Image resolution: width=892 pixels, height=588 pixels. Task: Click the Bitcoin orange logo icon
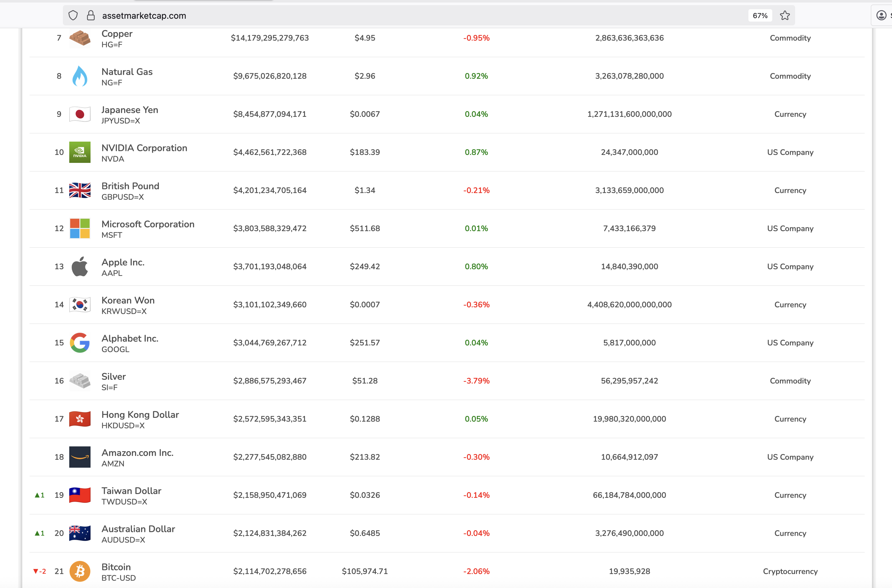[x=79, y=571]
